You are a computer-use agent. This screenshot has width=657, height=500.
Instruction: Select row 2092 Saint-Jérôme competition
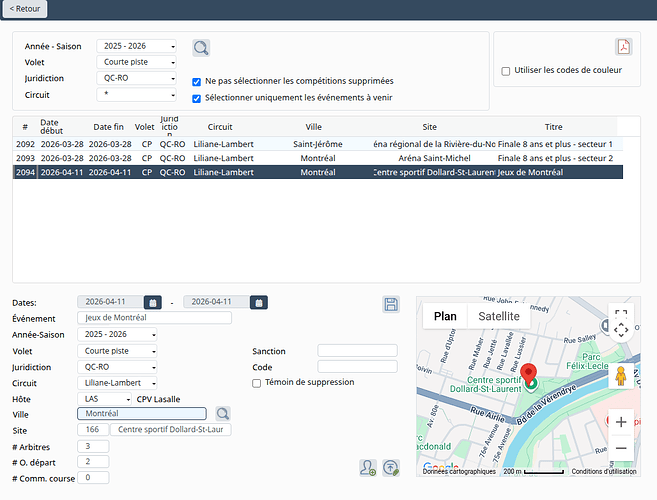pos(318,144)
